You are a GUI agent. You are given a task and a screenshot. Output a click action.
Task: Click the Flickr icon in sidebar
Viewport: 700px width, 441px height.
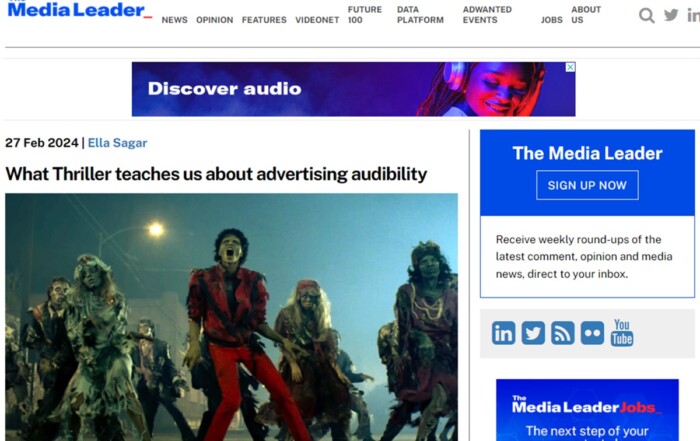592,333
